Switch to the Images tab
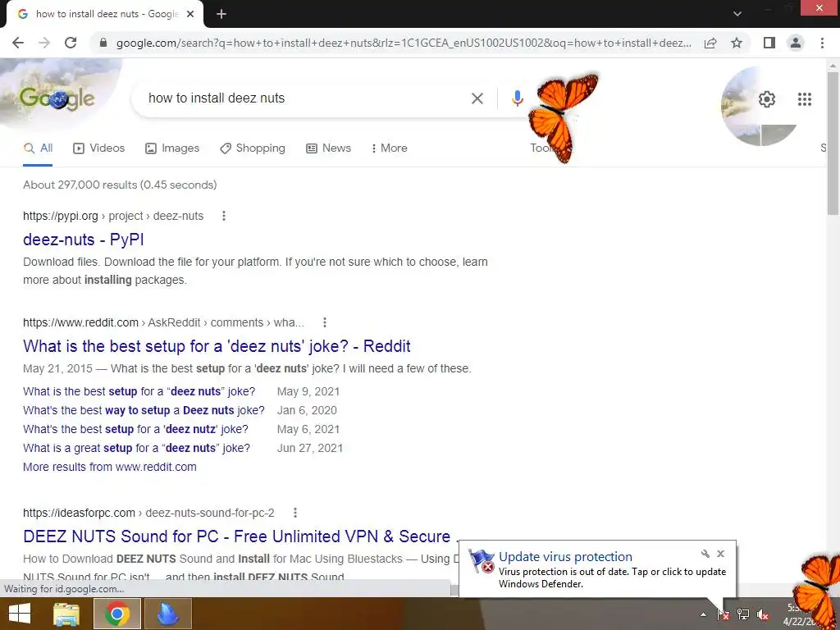The height and width of the screenshot is (630, 840). (172, 148)
